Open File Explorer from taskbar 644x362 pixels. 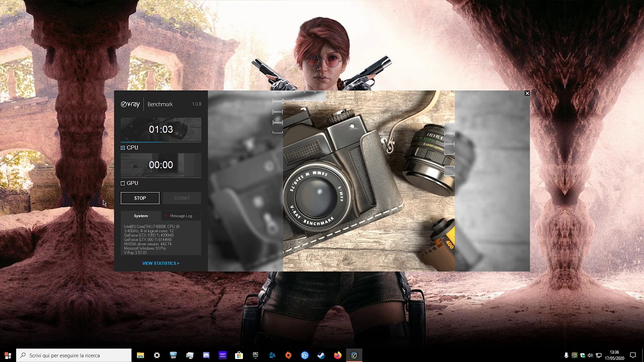140,355
